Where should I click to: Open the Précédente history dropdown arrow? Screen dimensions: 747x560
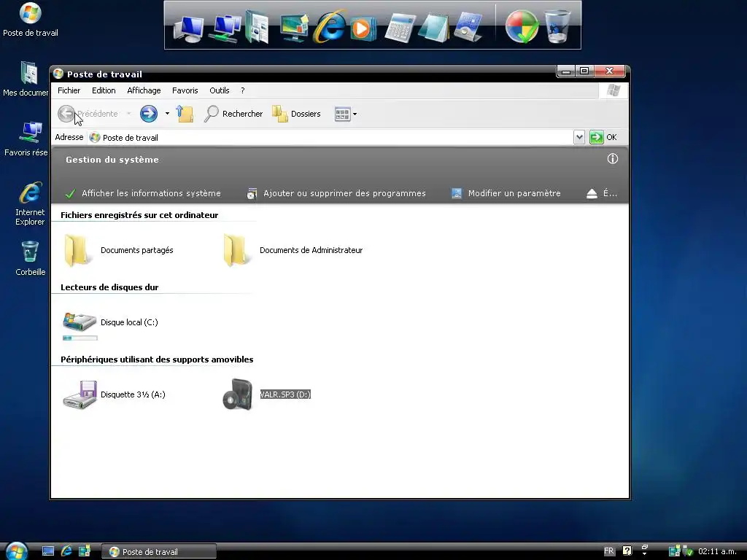[128, 114]
